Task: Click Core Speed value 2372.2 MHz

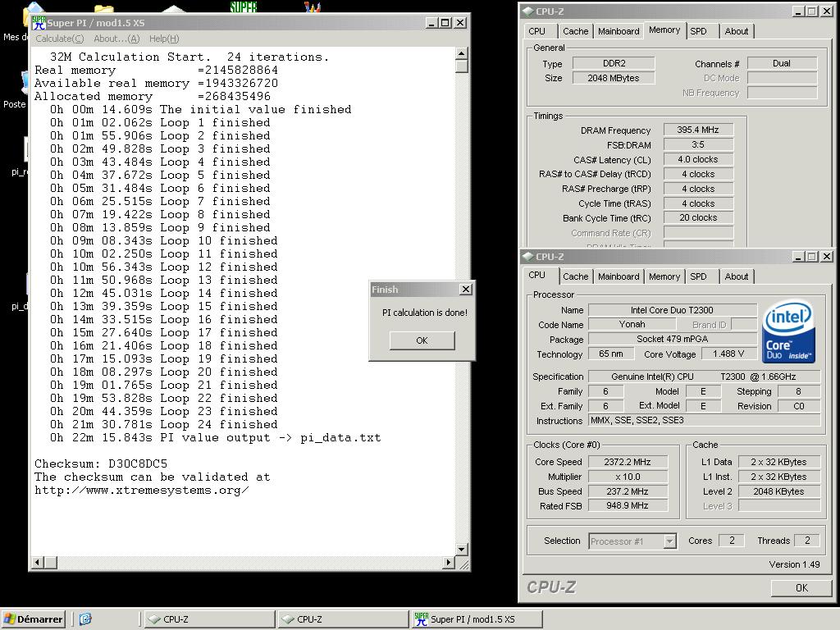Action: [628, 462]
